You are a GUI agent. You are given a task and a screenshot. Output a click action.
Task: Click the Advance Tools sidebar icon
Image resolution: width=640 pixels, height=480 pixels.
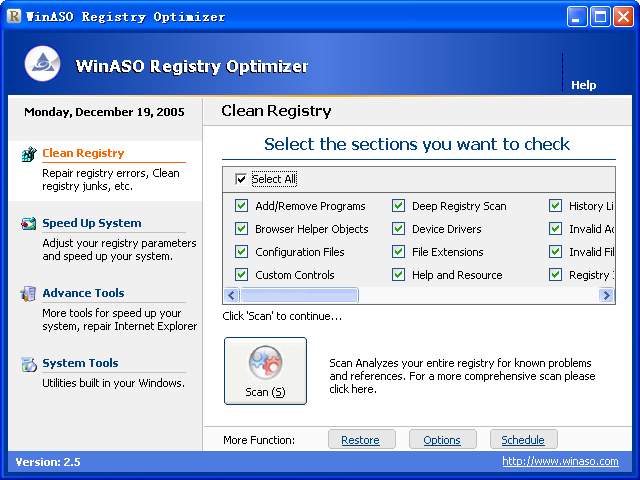(x=28, y=293)
